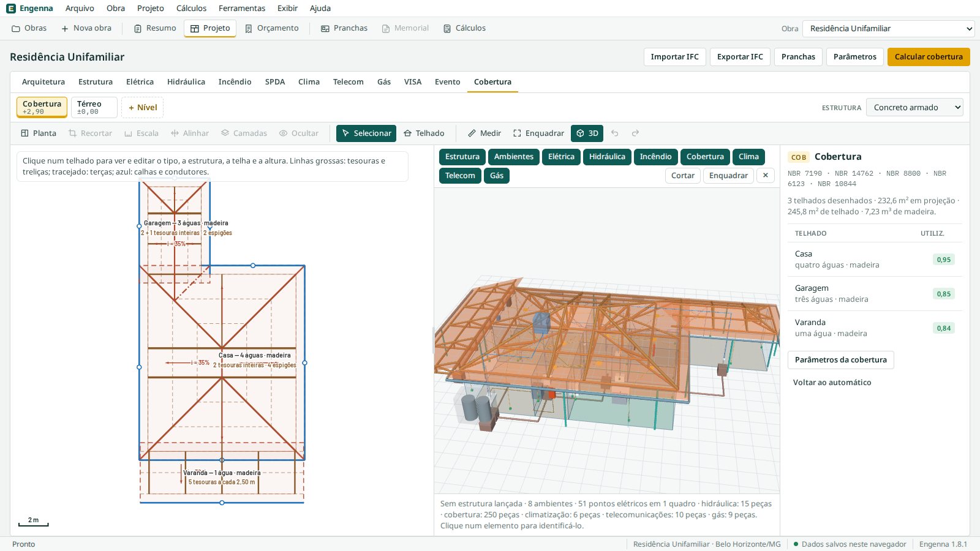Click the redo arrow icon

635,133
